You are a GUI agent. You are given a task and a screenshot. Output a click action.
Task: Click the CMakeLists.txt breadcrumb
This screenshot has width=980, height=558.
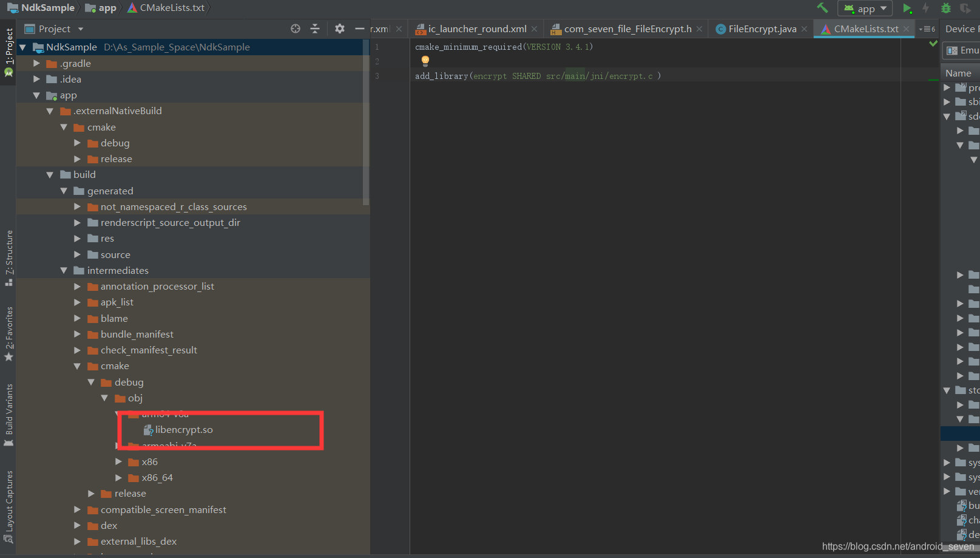point(166,8)
